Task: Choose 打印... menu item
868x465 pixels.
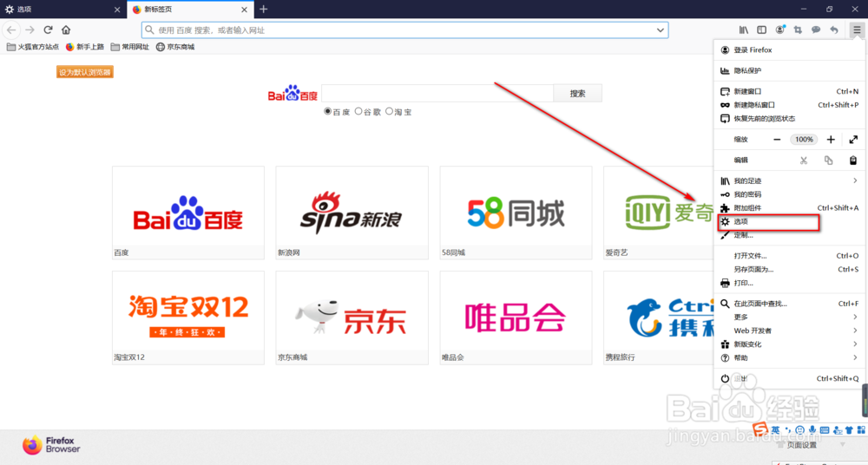Action: [x=789, y=283]
